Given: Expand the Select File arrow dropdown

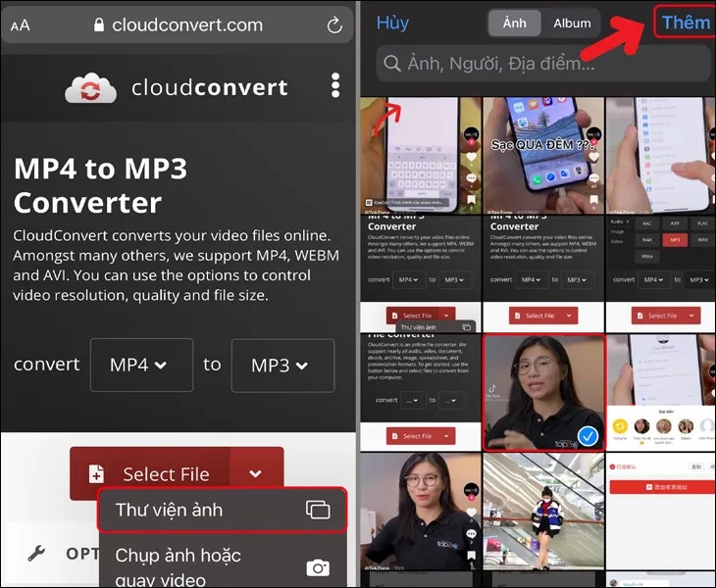Looking at the screenshot, I should [256, 473].
